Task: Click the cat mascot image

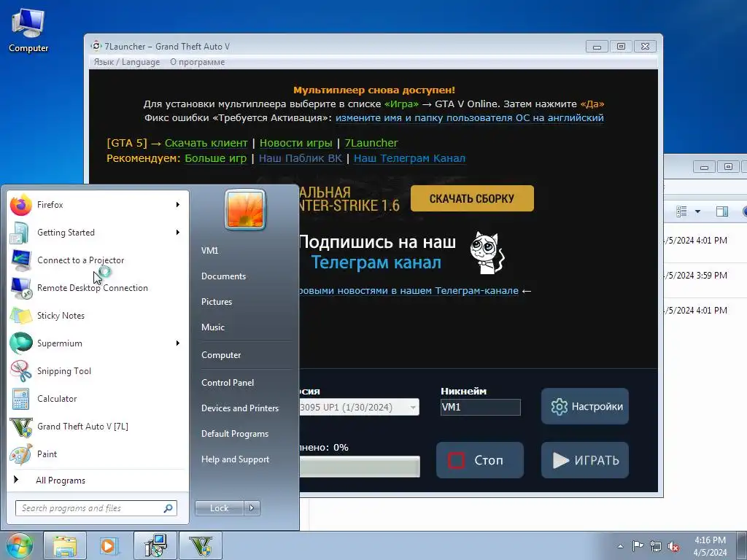Action: [487, 252]
